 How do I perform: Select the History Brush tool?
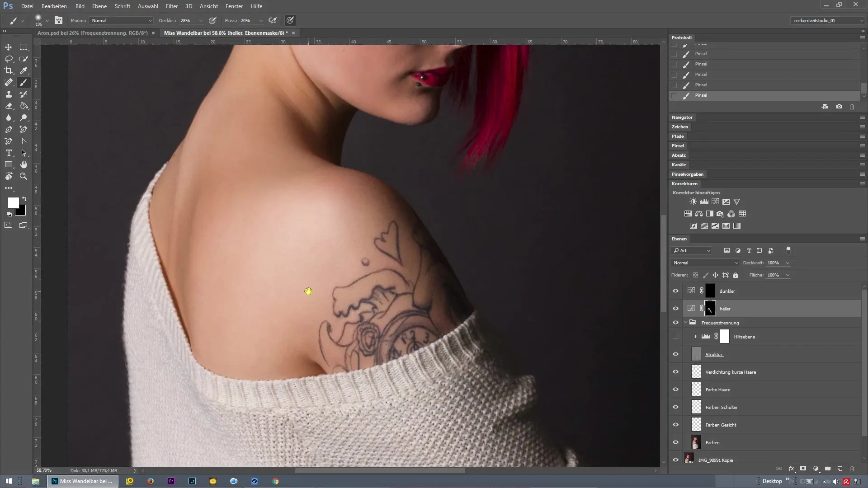[24, 94]
